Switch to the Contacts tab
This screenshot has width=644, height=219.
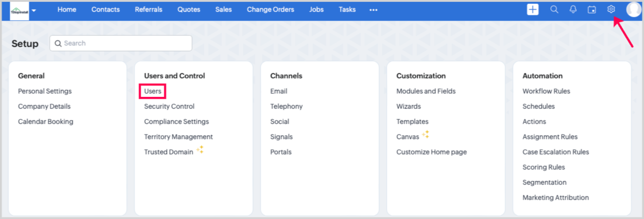[106, 10]
